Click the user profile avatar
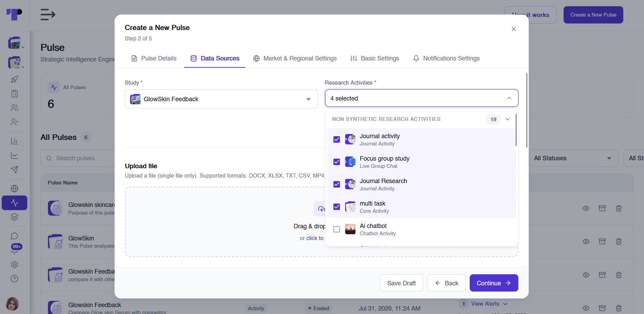The image size is (644, 314). [x=12, y=304]
